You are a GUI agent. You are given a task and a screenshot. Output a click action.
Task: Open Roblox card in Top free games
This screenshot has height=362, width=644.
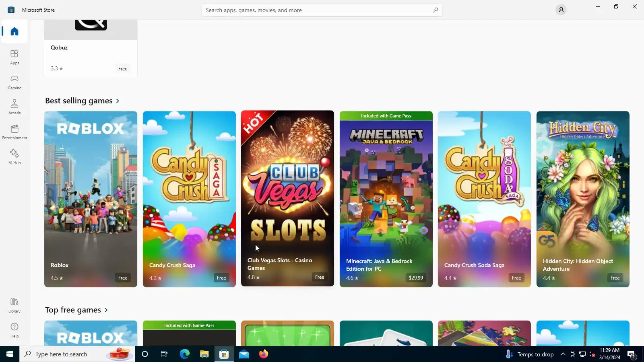click(x=91, y=333)
